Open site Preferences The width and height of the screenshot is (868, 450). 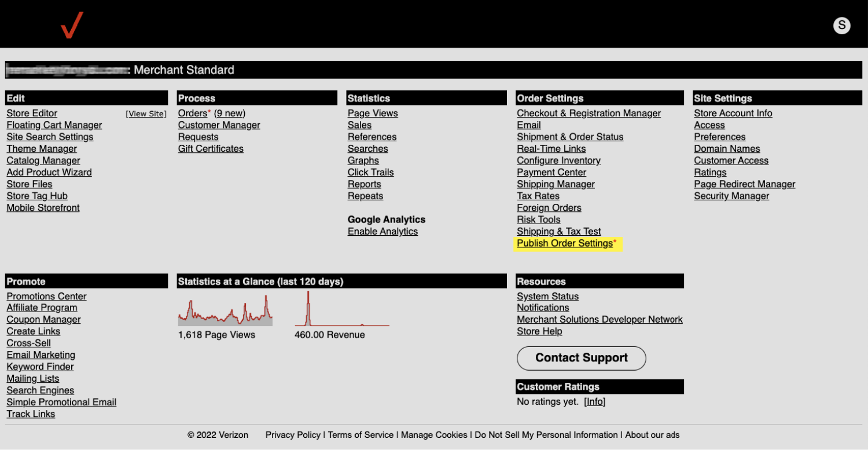point(720,137)
